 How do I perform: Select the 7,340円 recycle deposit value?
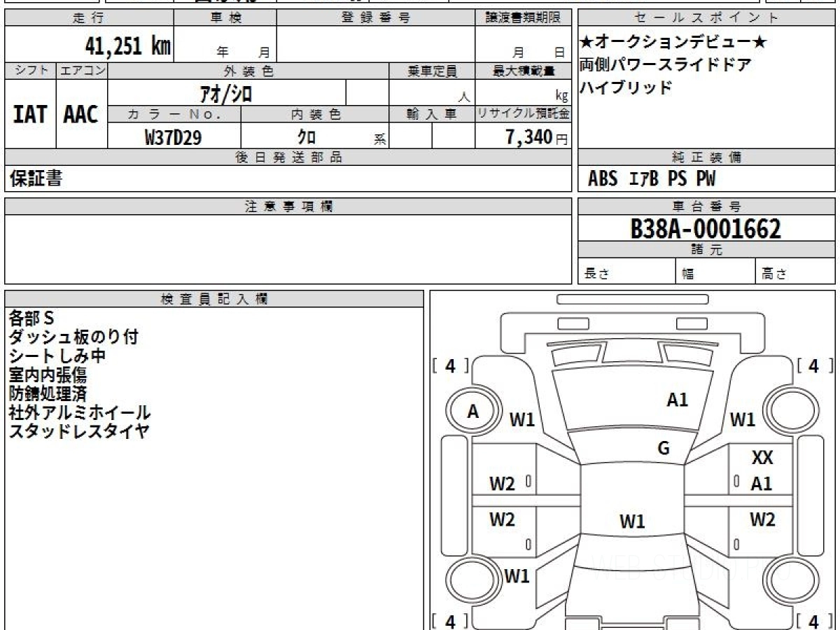536,137
